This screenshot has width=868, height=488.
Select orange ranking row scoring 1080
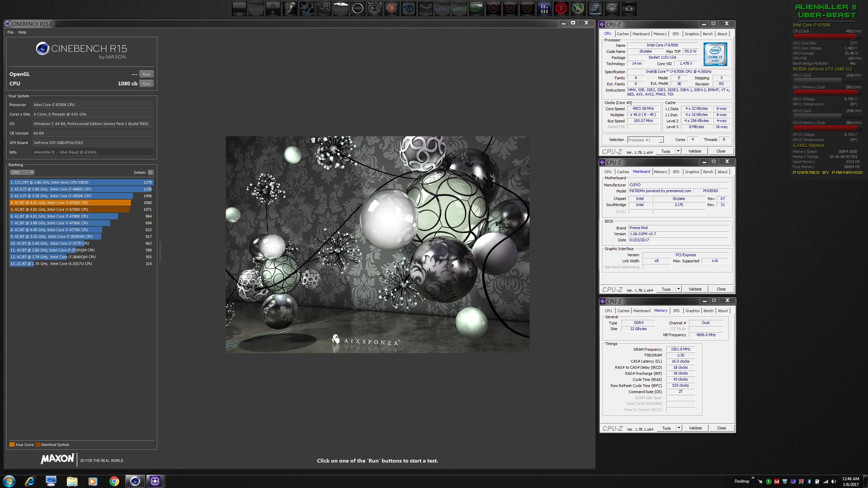coord(81,203)
